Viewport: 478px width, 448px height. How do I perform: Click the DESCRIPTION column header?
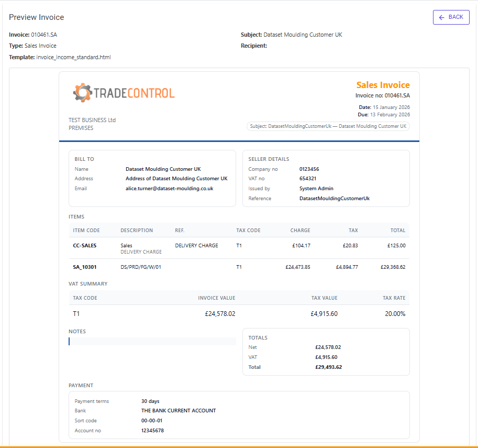tap(137, 231)
